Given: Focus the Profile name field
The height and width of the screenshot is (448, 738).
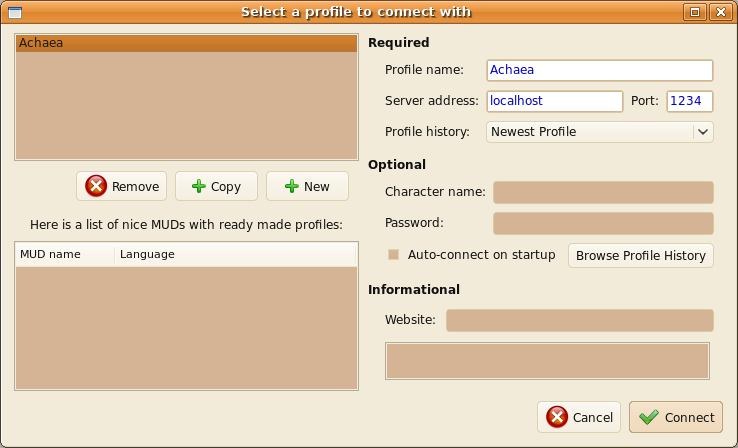Looking at the screenshot, I should click(600, 70).
